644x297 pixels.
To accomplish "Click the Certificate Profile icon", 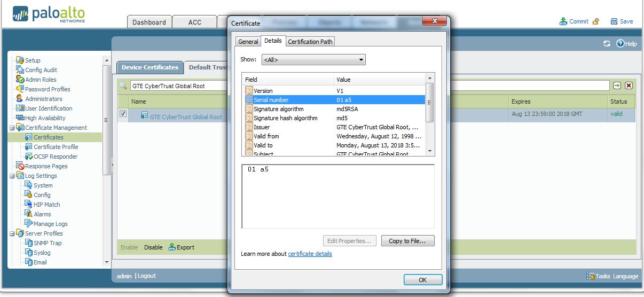I will (x=29, y=147).
